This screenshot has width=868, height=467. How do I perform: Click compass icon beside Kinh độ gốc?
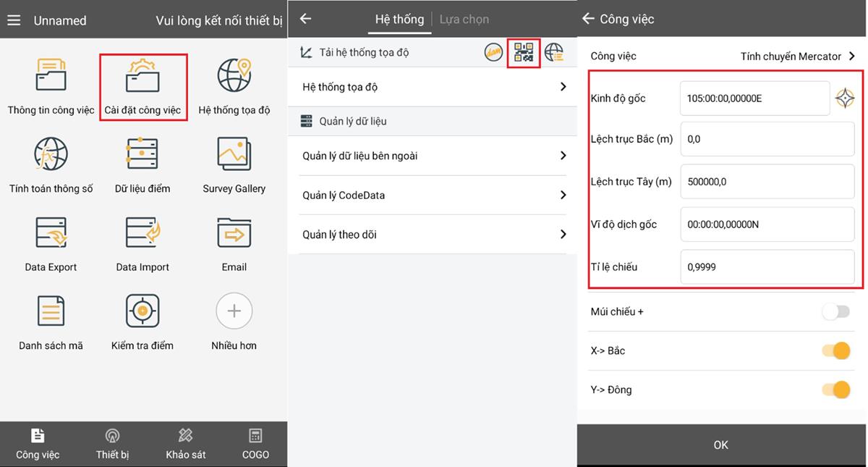tap(844, 98)
